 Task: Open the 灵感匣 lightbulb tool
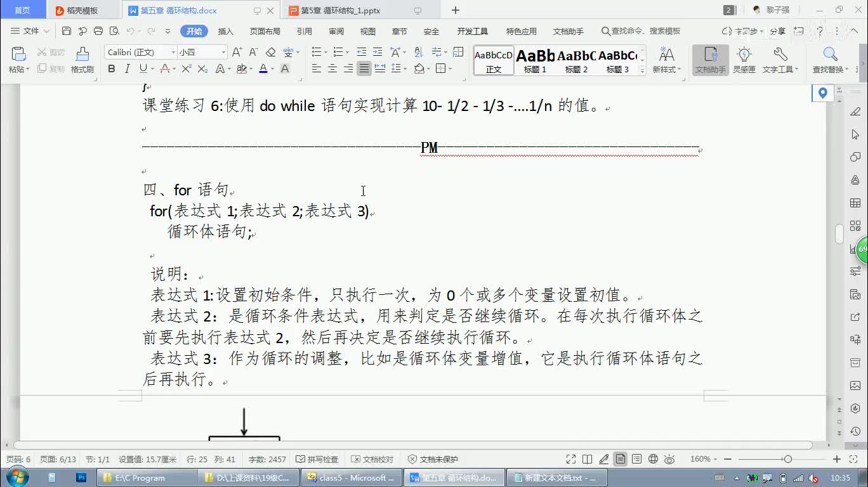click(744, 60)
